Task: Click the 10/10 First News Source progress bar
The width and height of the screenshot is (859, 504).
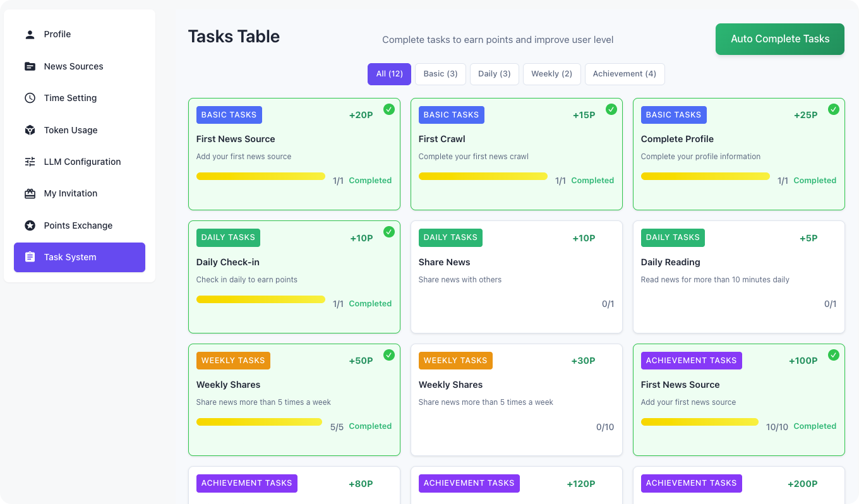Action: coord(700,422)
